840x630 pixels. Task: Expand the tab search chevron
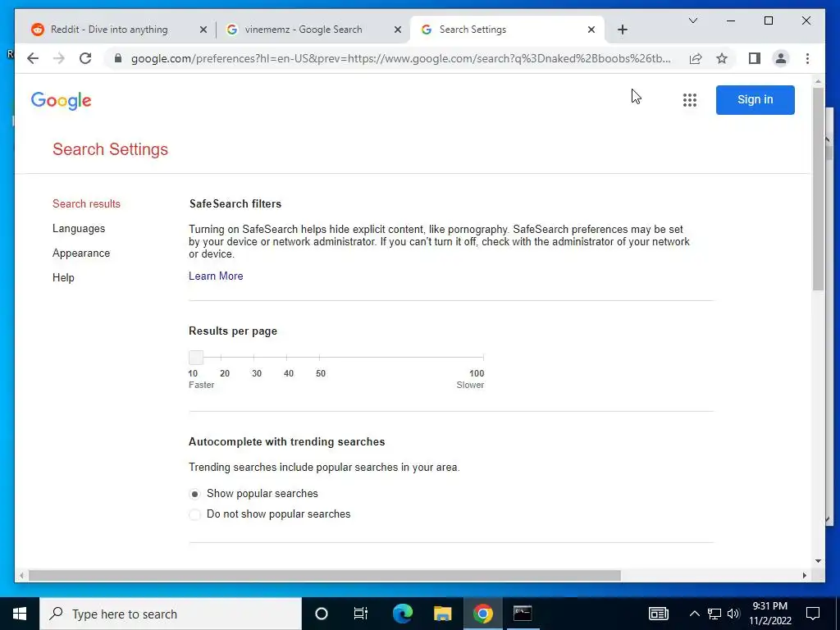(692, 21)
